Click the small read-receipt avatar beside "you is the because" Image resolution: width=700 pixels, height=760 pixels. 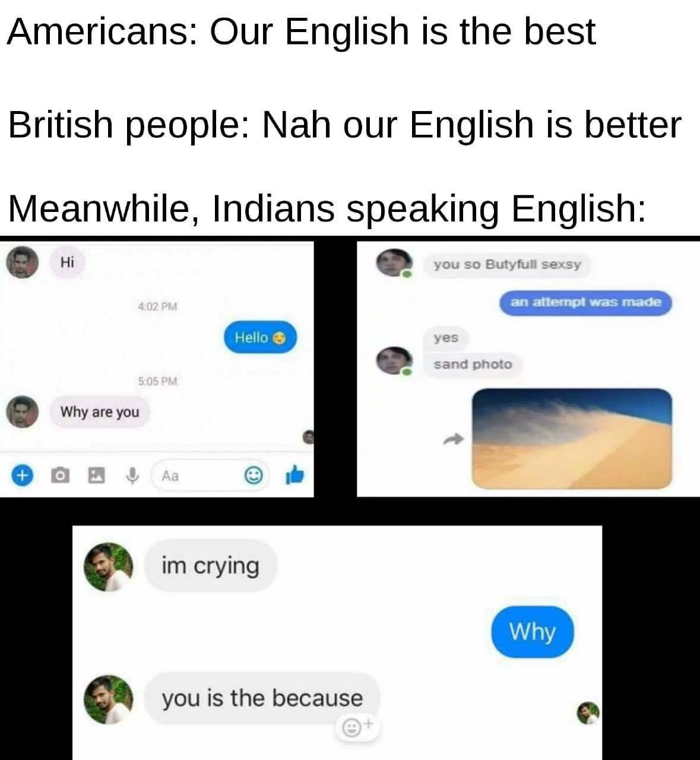(x=589, y=712)
